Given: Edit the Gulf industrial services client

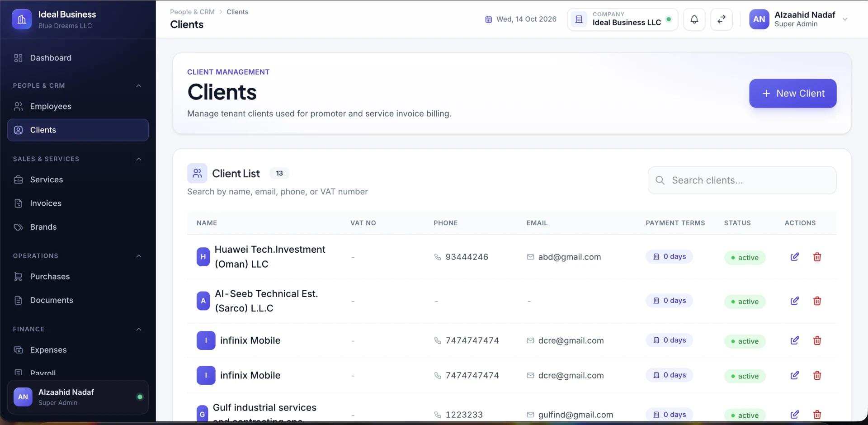Looking at the screenshot, I should click(795, 415).
